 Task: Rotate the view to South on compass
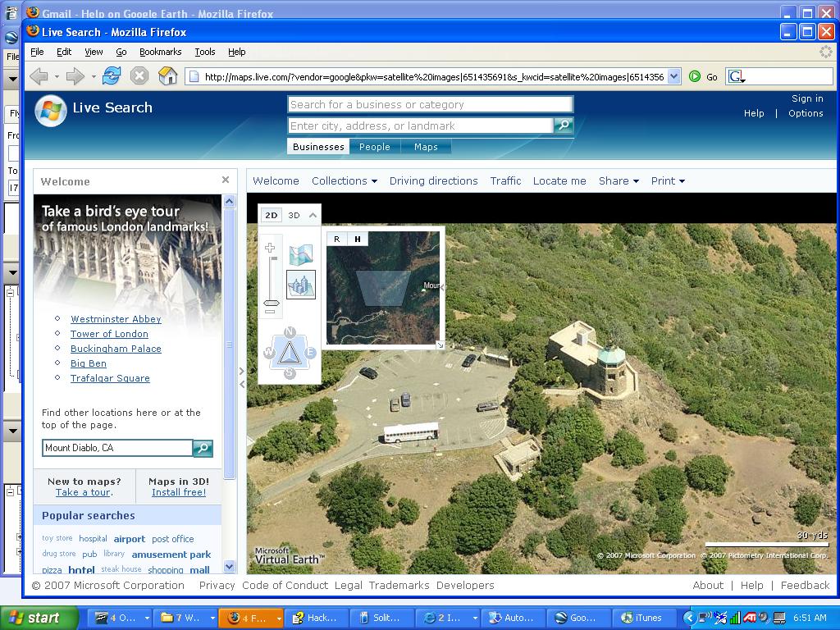290,372
